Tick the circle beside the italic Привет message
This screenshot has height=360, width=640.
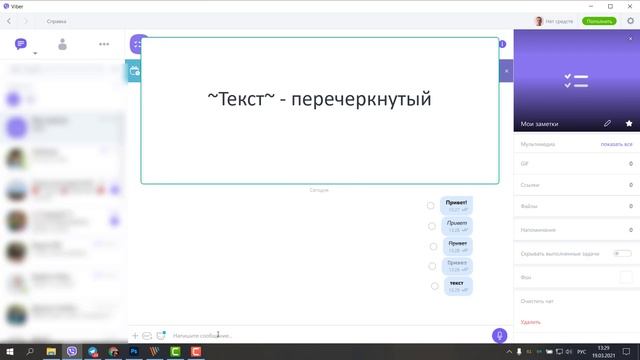point(432,226)
